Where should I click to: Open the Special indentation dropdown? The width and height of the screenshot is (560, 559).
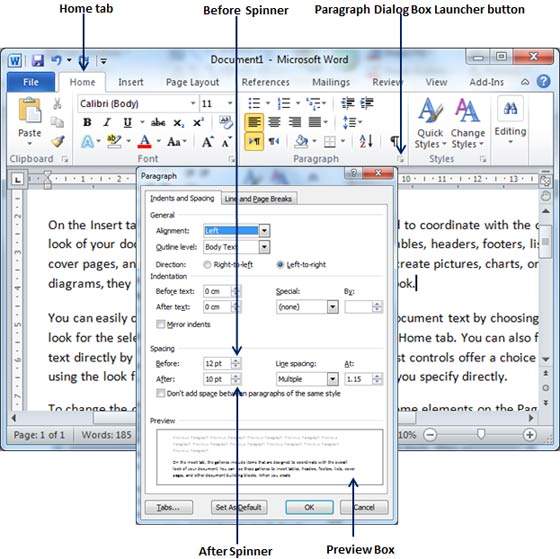332,307
